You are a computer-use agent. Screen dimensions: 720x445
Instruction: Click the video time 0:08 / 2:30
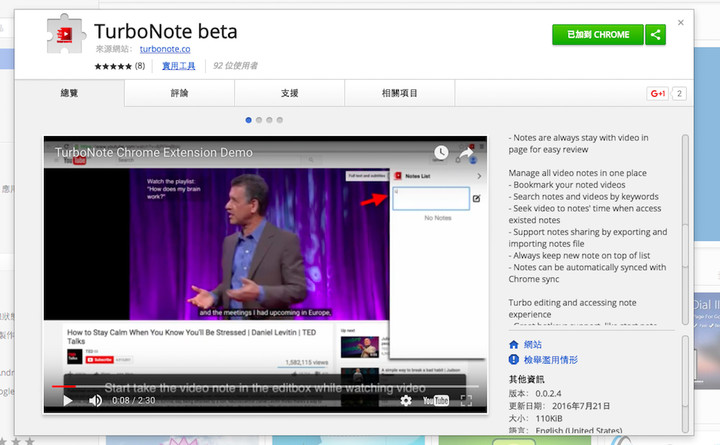(134, 401)
